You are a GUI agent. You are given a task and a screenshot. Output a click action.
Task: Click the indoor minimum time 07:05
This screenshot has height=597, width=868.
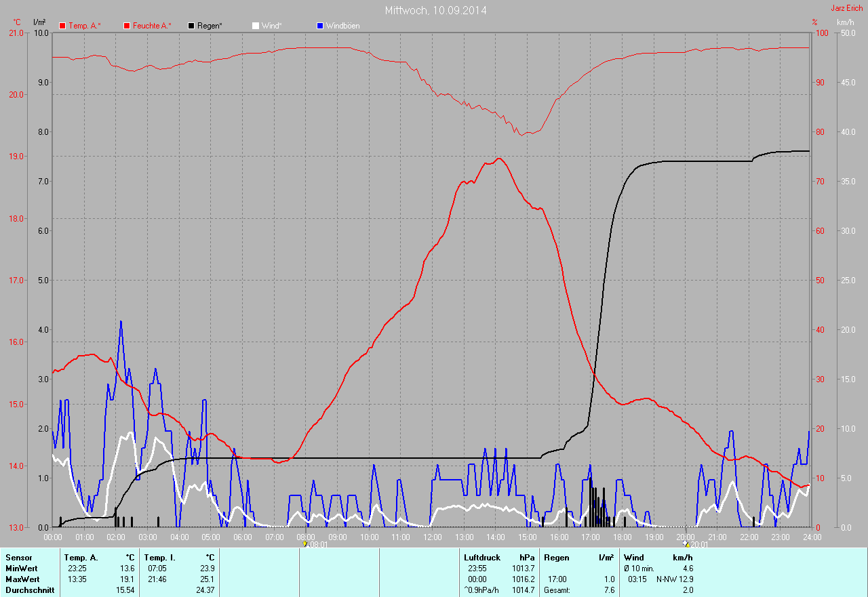pos(157,569)
